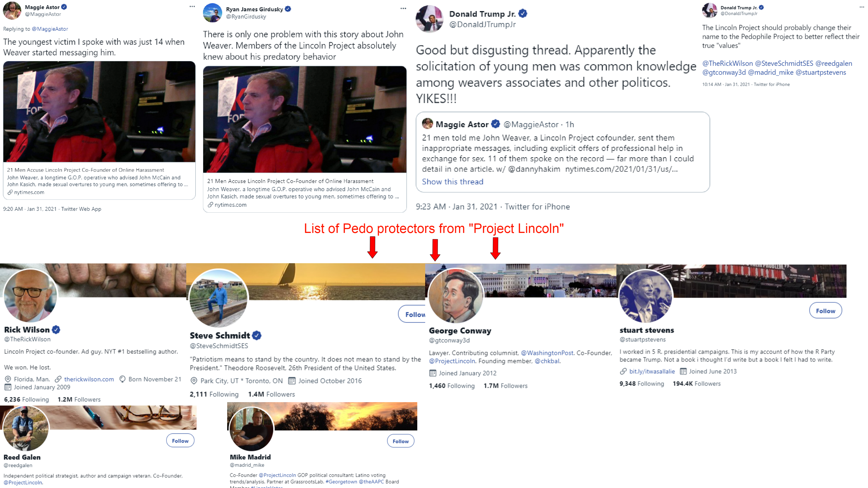This screenshot has width=868, height=488.
Task: Open the bit.ly/itwasallalie link
Action: point(652,371)
